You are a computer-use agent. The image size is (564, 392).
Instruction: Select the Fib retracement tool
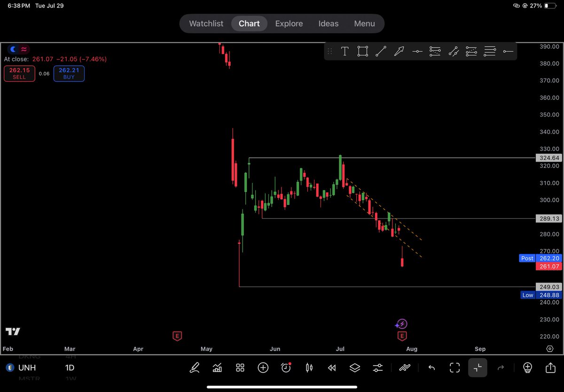[435, 51]
